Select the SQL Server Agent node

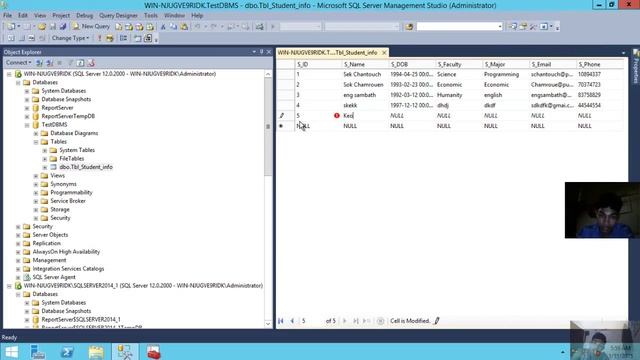[54, 277]
